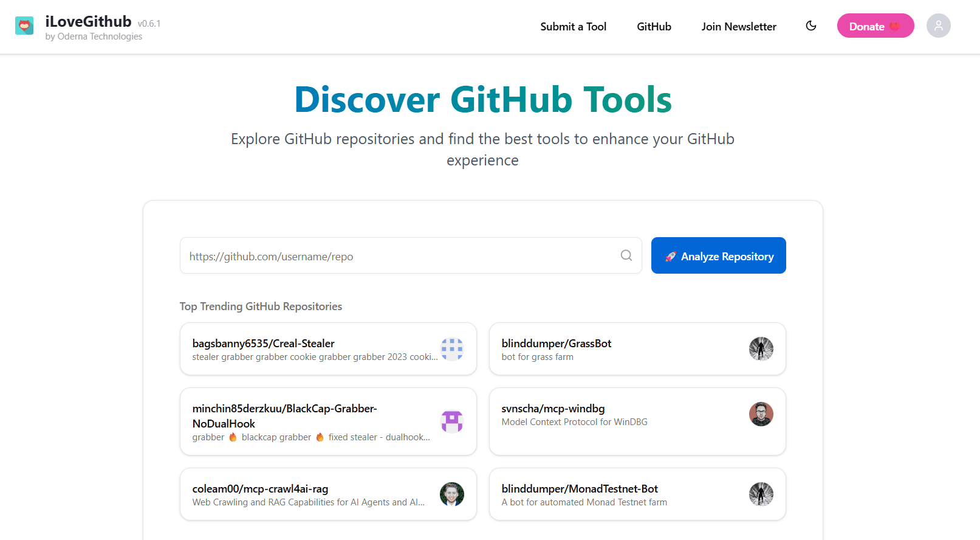The image size is (980, 540).
Task: Click the MonadTestnet-Bot owner avatar
Action: click(761, 494)
